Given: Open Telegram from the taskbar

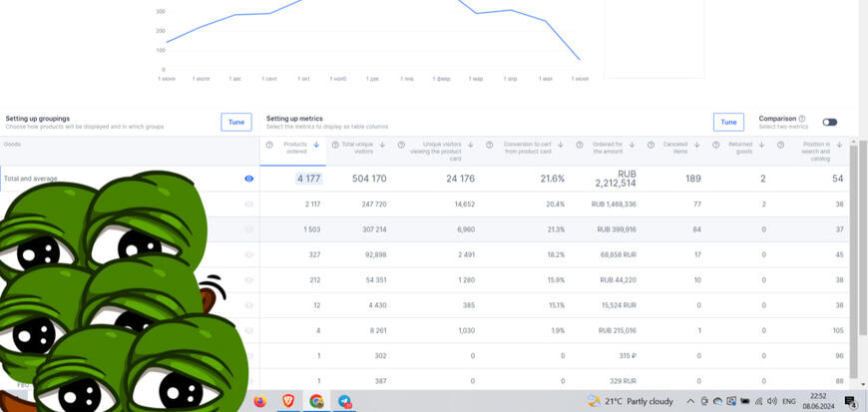Looking at the screenshot, I should (344, 401).
